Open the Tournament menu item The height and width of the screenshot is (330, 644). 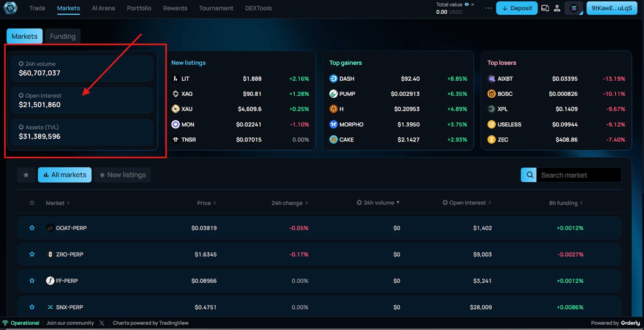click(216, 8)
